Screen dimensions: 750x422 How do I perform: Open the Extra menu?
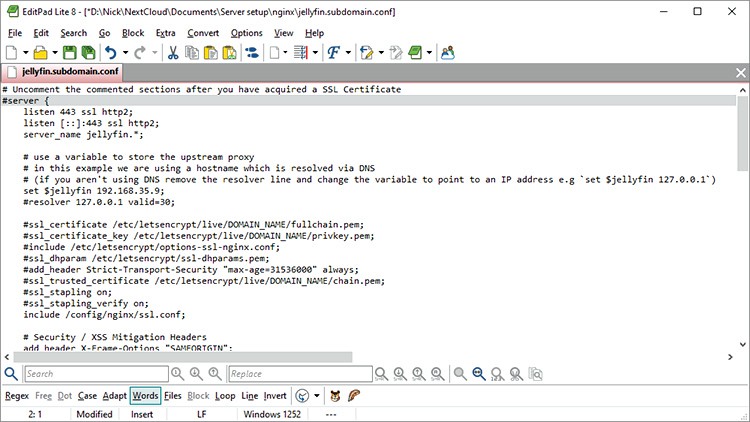click(165, 33)
